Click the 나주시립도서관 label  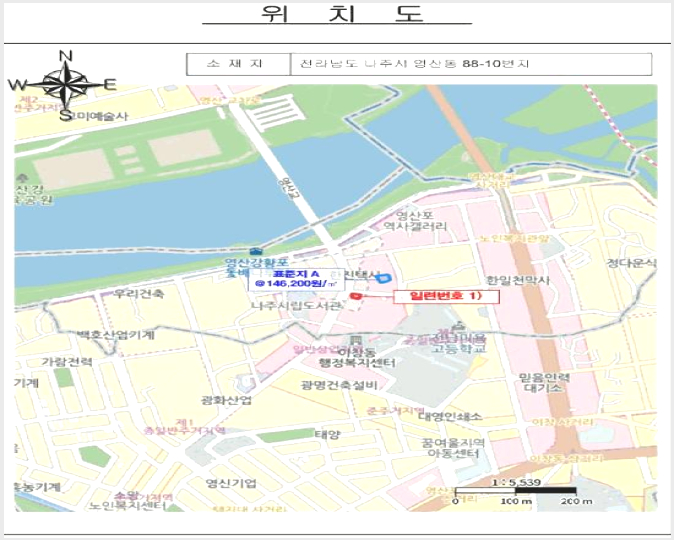click(x=297, y=306)
